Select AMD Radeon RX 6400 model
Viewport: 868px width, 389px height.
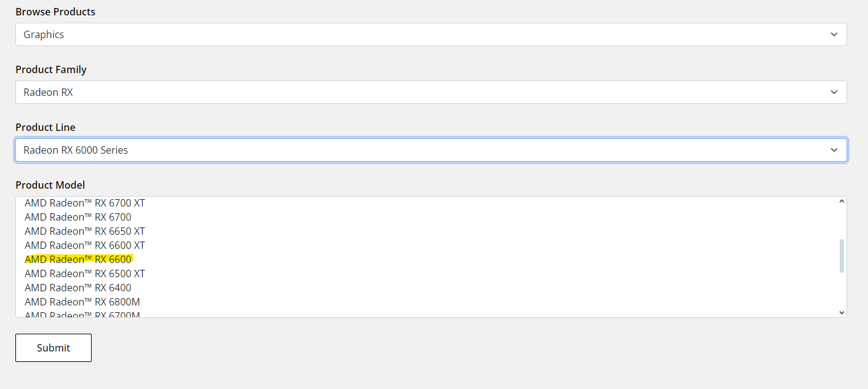point(78,288)
